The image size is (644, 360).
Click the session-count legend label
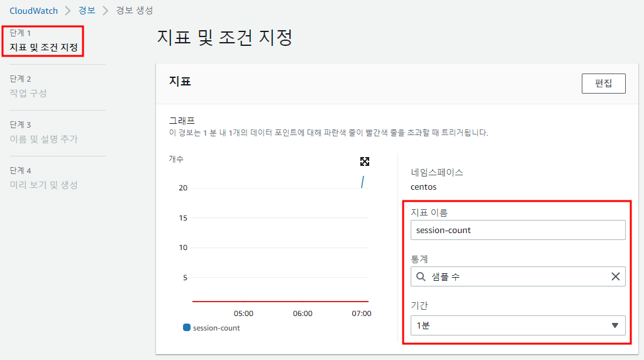tap(216, 328)
